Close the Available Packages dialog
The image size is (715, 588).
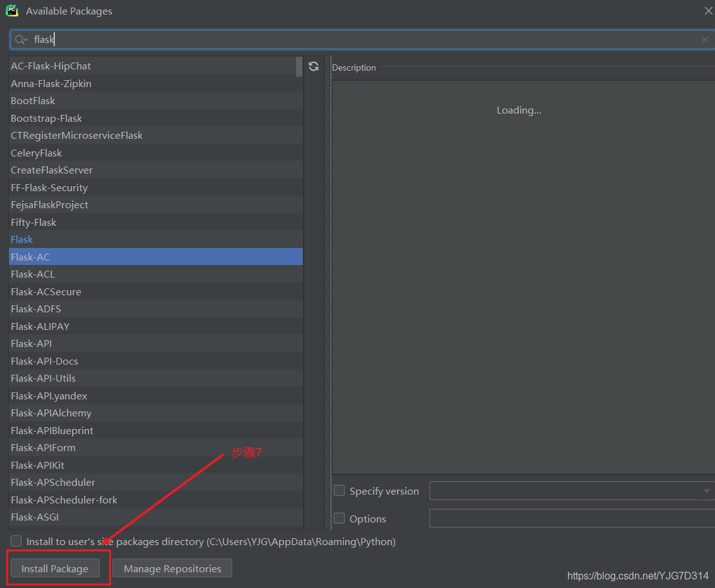coord(708,11)
